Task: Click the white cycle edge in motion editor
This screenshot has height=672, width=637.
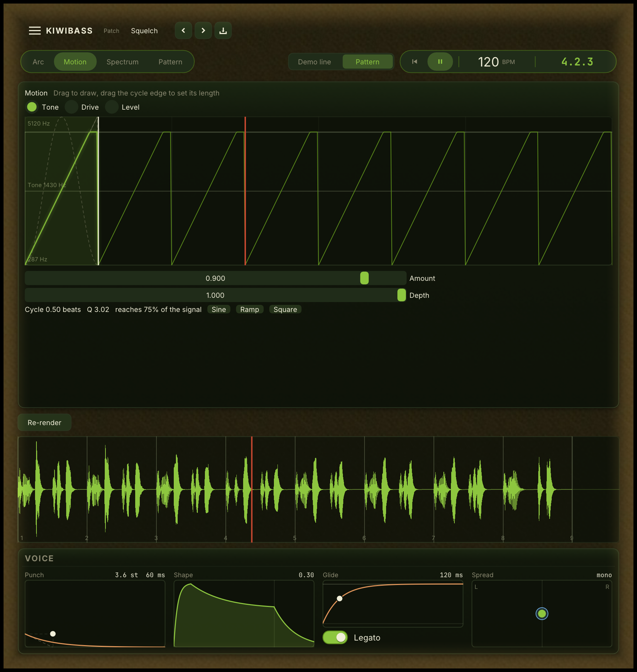Action: [x=98, y=191]
